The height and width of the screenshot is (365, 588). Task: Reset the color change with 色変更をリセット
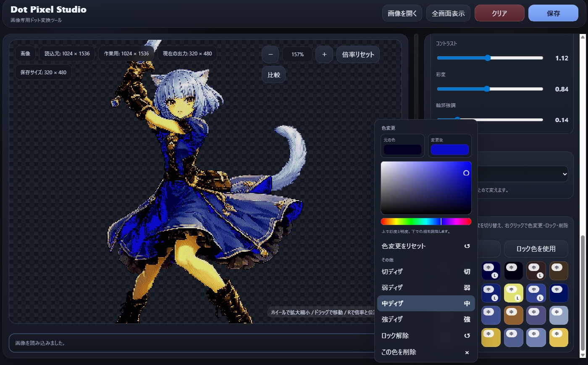point(425,246)
